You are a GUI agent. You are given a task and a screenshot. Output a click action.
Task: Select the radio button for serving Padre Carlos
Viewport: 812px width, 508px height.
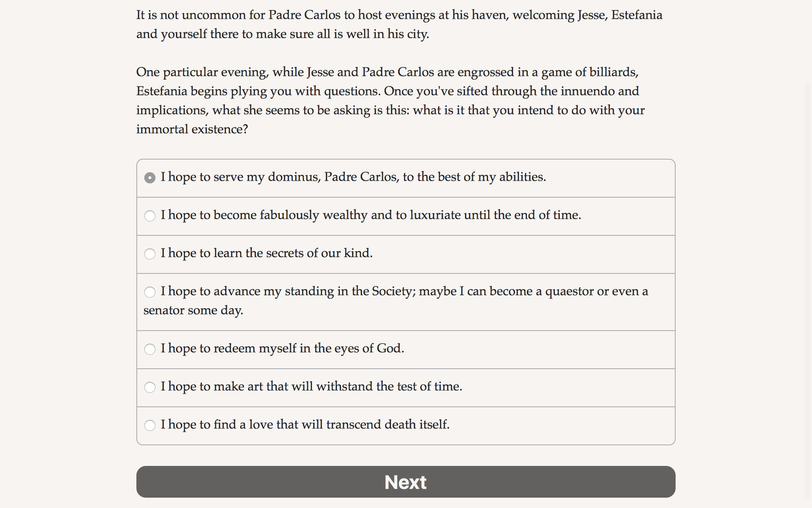tap(150, 178)
